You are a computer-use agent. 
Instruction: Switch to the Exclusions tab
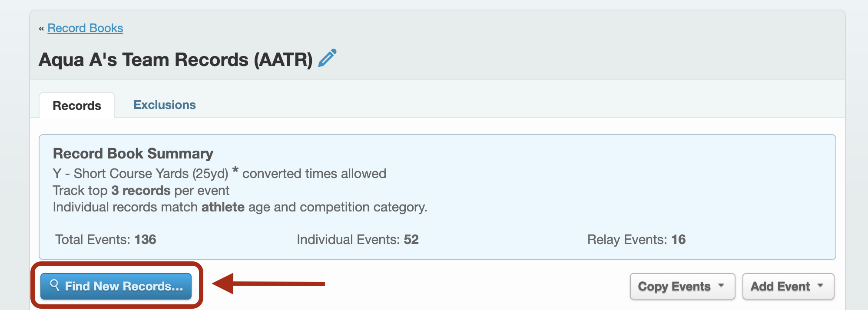(164, 105)
